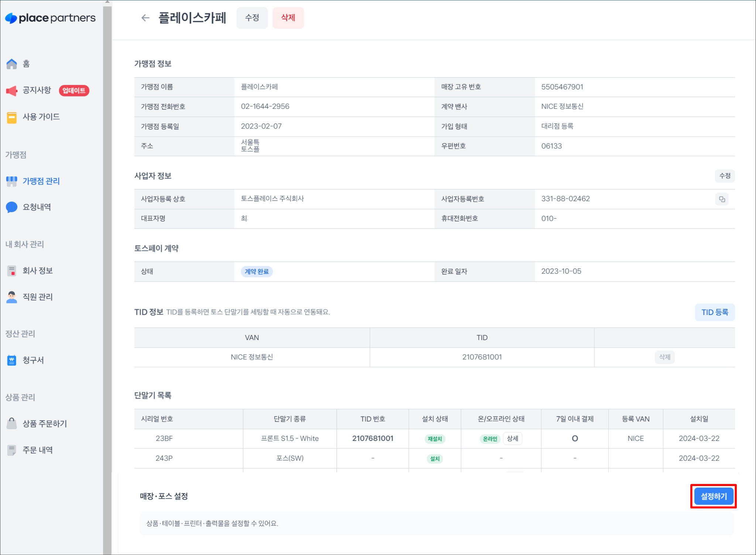756x555 pixels.
Task: Click the 공지사항 megaphone icon
Action: pos(12,90)
